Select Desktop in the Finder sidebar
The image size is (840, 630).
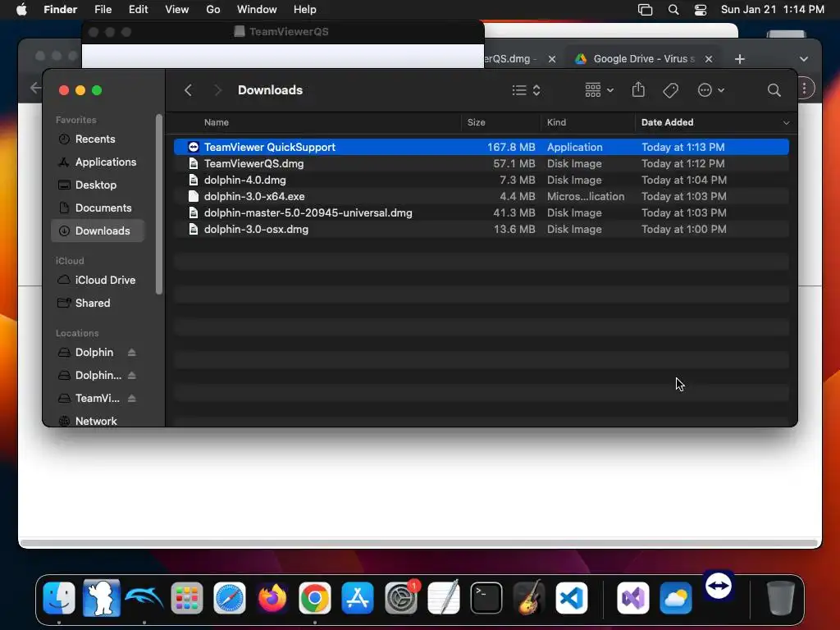[x=98, y=185]
